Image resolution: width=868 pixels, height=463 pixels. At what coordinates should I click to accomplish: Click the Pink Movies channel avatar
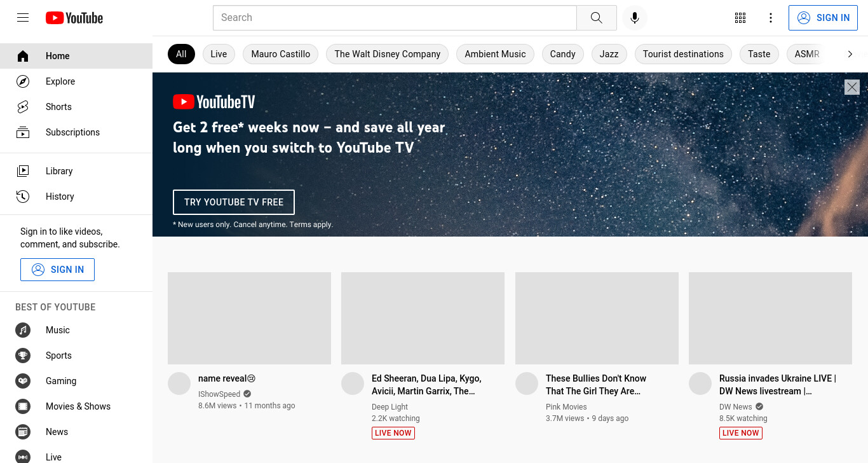(x=527, y=384)
